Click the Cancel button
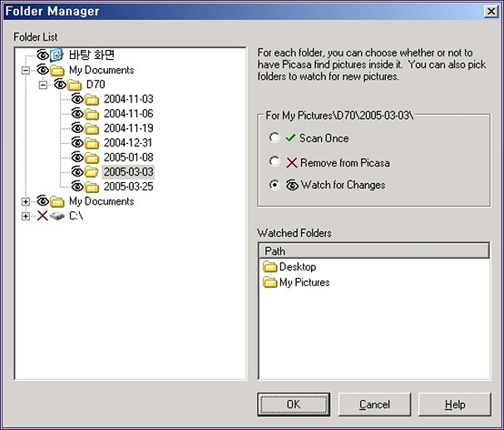 click(x=374, y=404)
